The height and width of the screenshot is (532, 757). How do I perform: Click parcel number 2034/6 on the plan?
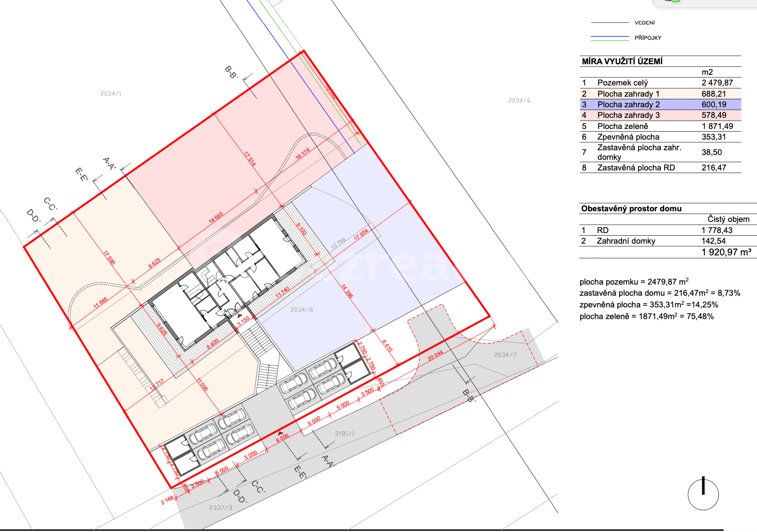point(519,100)
